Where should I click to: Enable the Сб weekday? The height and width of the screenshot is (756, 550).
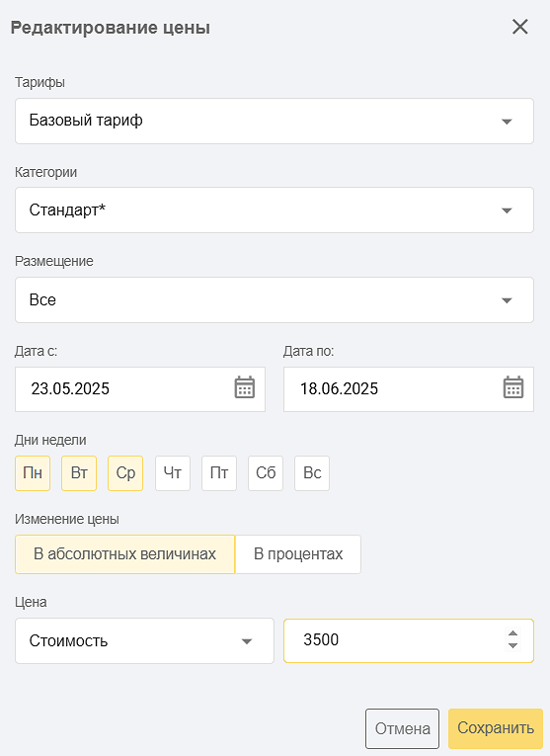tap(266, 473)
